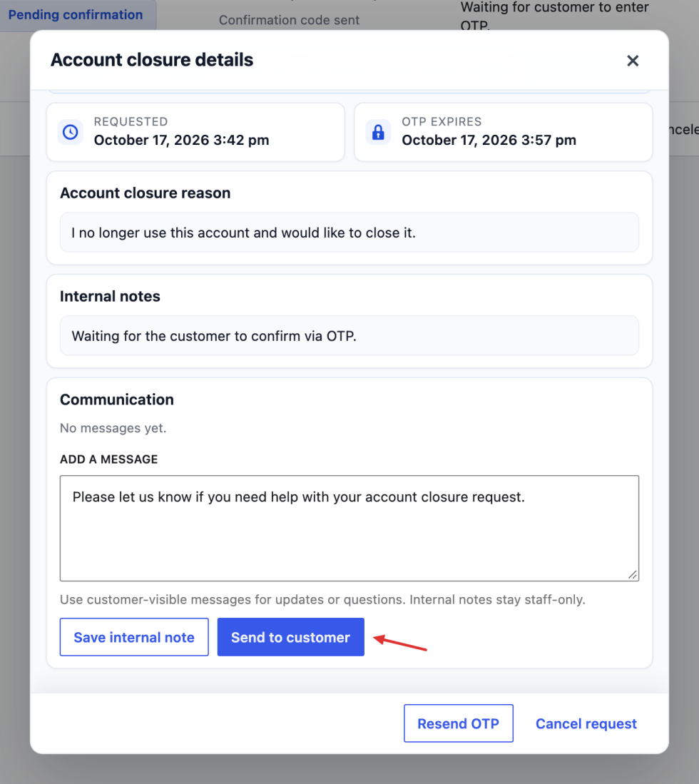Screen dimensions: 699x784
Task: Click the clock icon beside Requested
Action: [71, 132]
